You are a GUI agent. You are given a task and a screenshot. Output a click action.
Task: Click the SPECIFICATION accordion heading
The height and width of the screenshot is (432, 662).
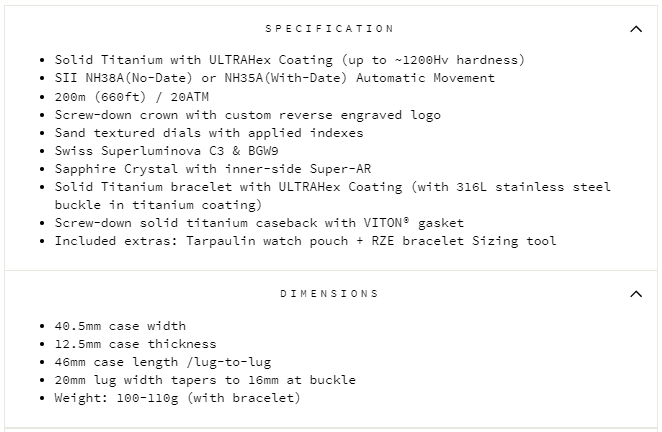[329, 29]
